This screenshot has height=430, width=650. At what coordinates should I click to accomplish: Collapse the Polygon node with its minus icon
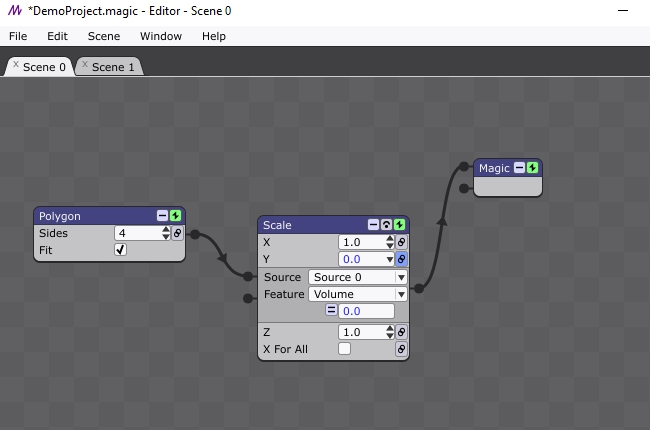[x=162, y=216]
